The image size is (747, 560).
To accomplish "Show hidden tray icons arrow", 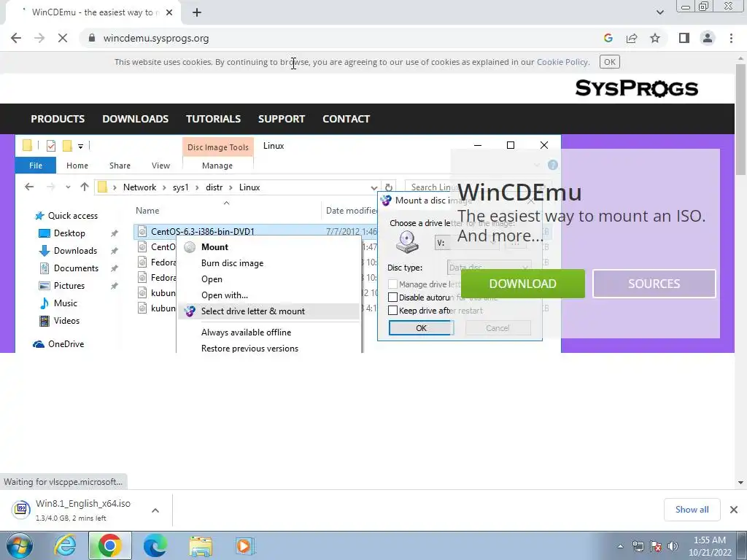I will click(x=620, y=546).
